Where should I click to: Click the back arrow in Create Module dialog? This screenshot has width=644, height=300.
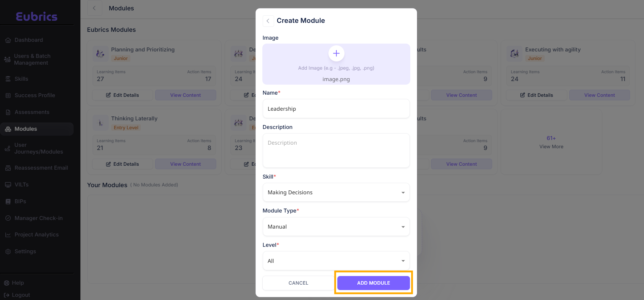268,21
